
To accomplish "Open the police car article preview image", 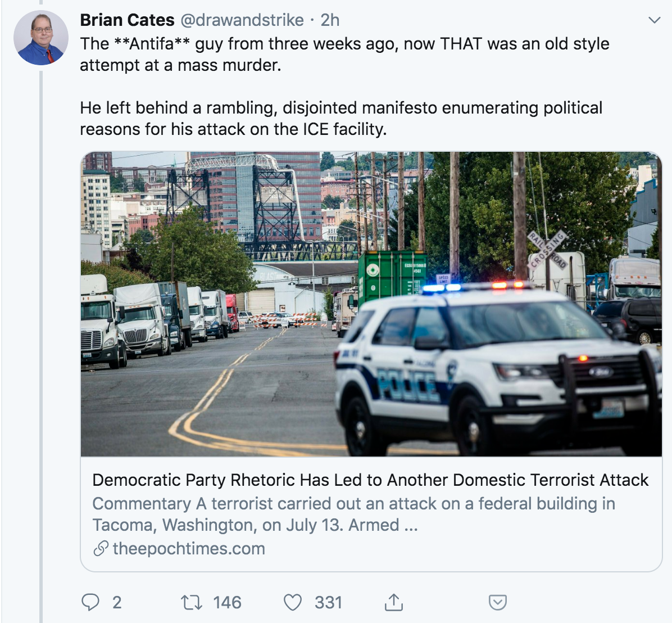I will click(371, 304).
